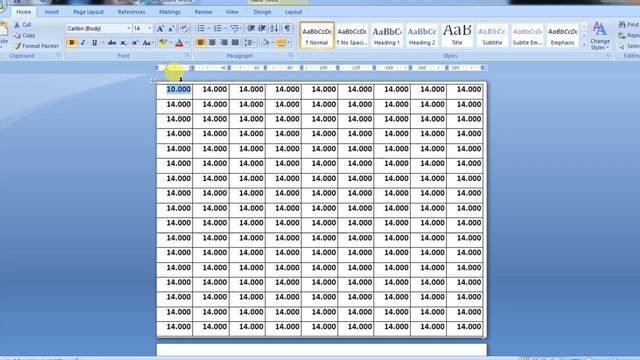640x360 pixels.
Task: Toggle Underline formatting
Action: (94, 42)
